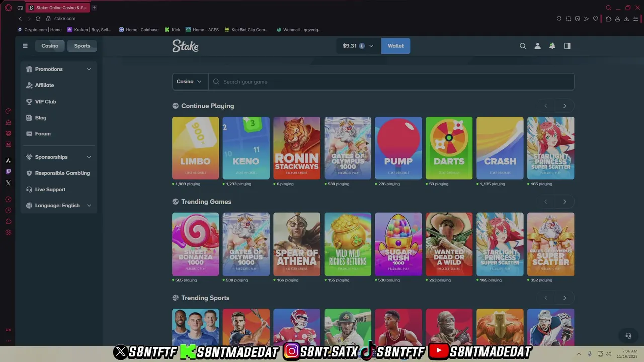Switch to the Casino tab
This screenshot has width=644, height=362.
coord(50,46)
